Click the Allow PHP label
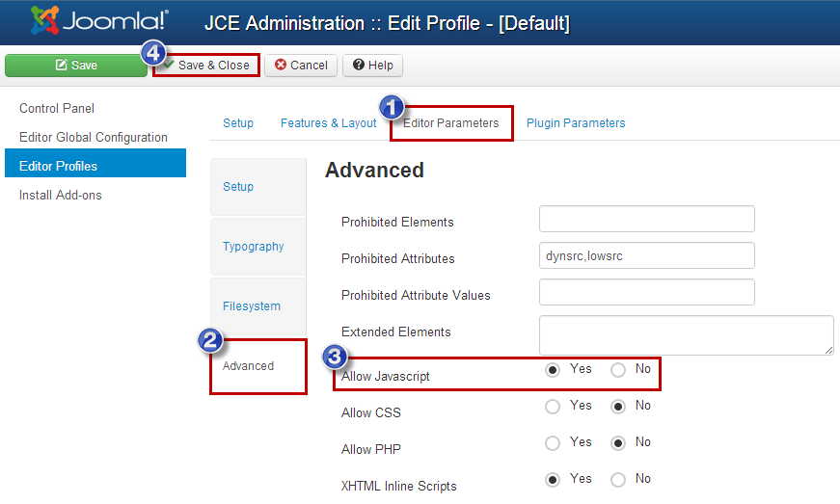Image resolution: width=840 pixels, height=504 pixels. tap(371, 449)
